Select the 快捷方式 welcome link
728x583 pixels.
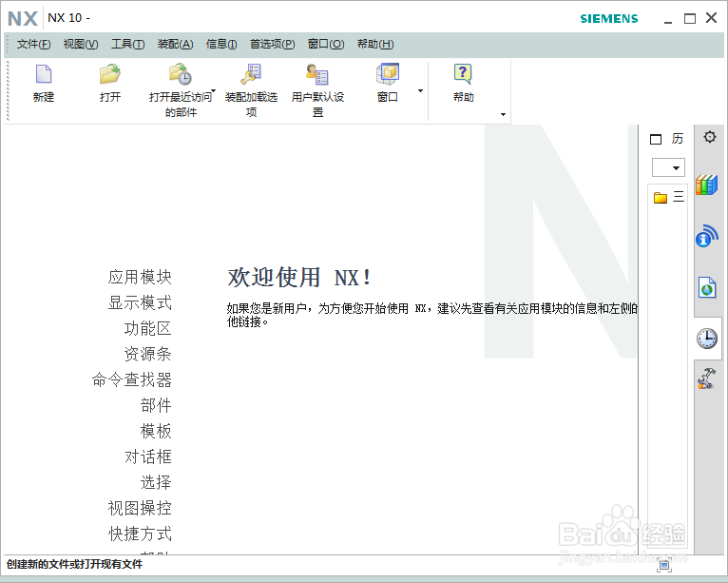click(140, 534)
